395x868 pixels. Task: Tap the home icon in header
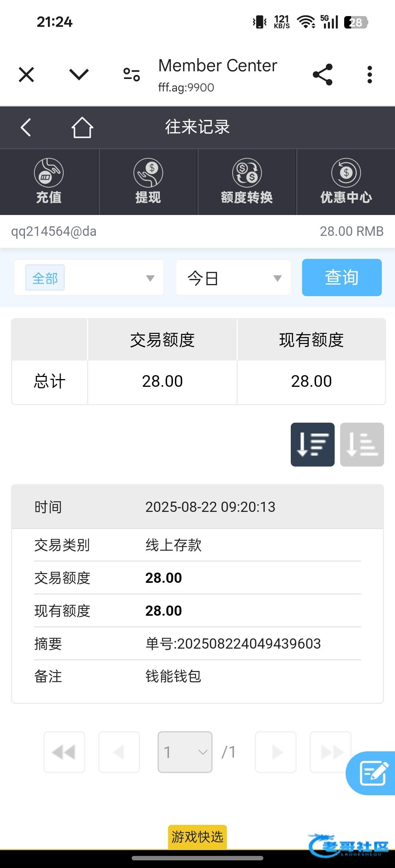[x=82, y=128]
